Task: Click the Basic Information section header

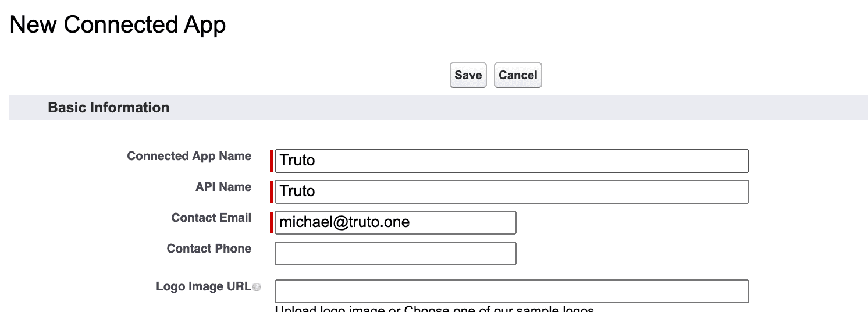Action: tap(109, 108)
